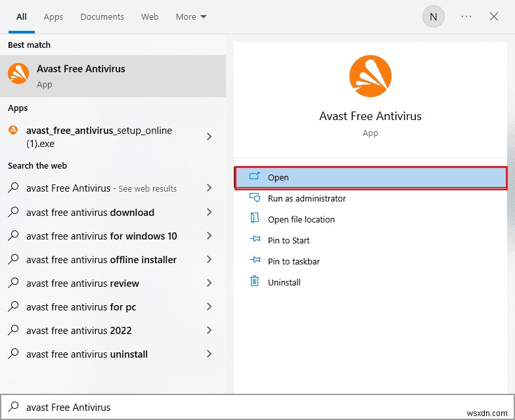
Task: Click the Avast logo in Best match
Action: (x=18, y=74)
